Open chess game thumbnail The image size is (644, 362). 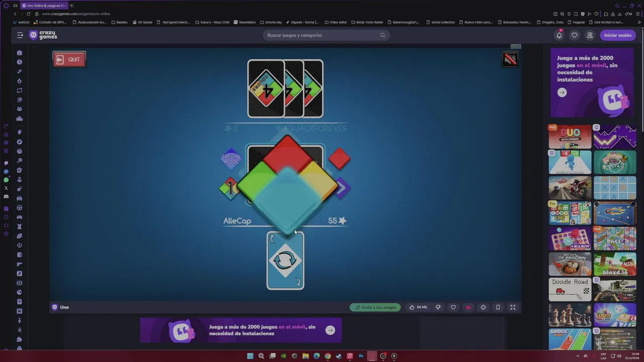click(570, 314)
